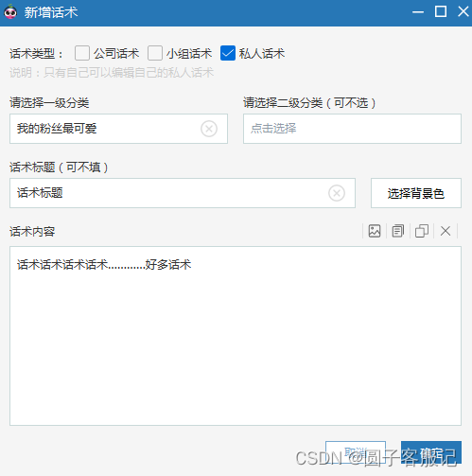Clear the first-level category field
Screen dimensions: 472x476
pos(209,129)
